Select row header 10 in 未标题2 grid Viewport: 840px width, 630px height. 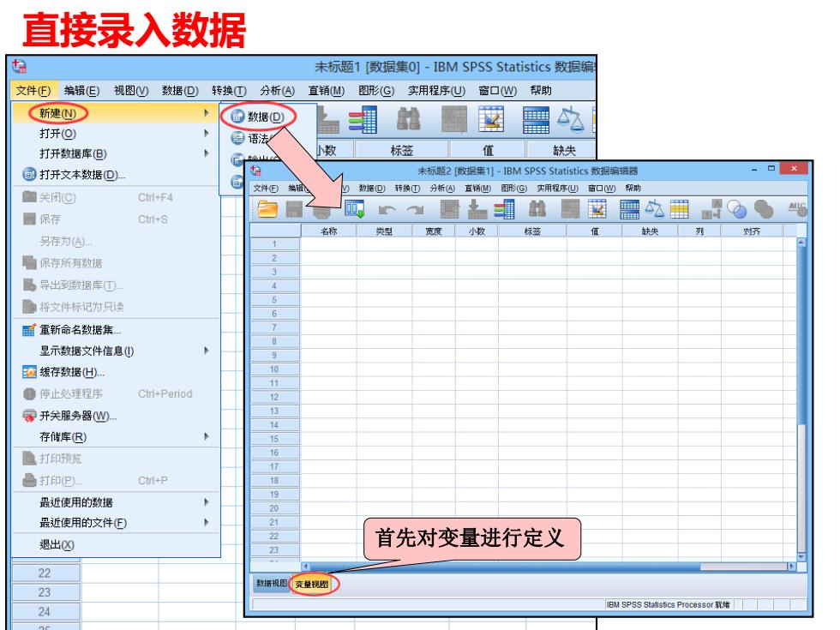point(274,369)
